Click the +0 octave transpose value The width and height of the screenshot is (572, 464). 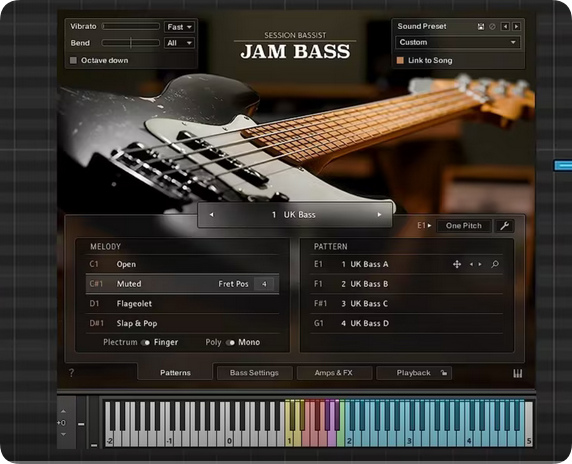62,423
